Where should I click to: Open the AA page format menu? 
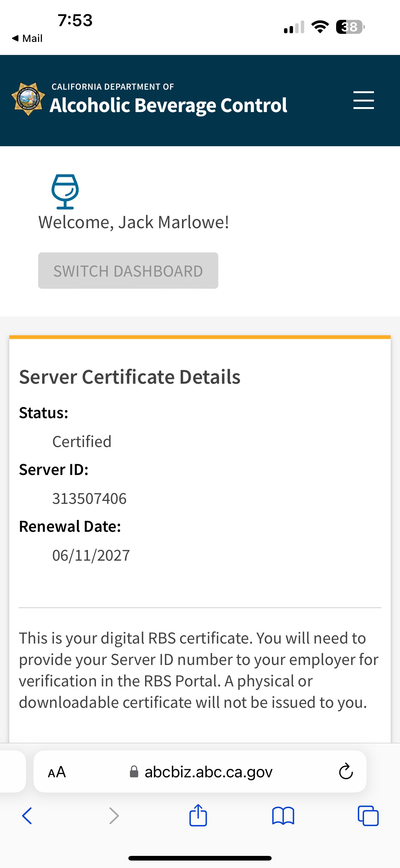(57, 772)
